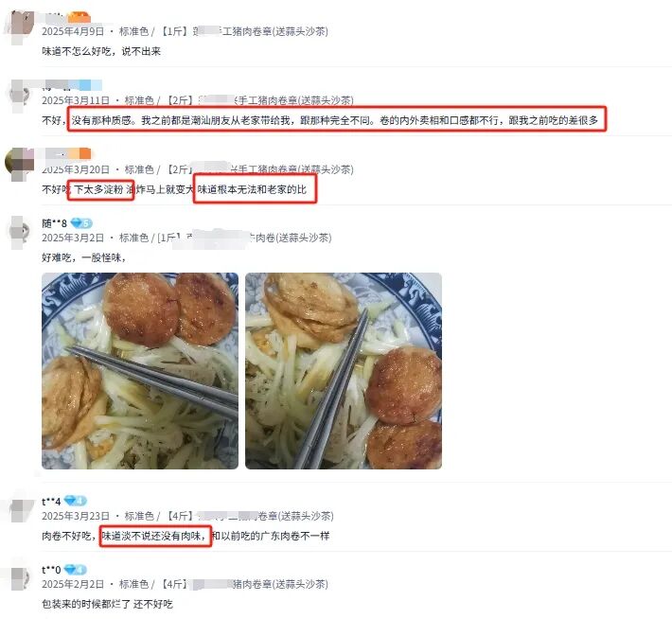
Task: Click avatar of reviewer 随**8
Action: click(x=20, y=232)
